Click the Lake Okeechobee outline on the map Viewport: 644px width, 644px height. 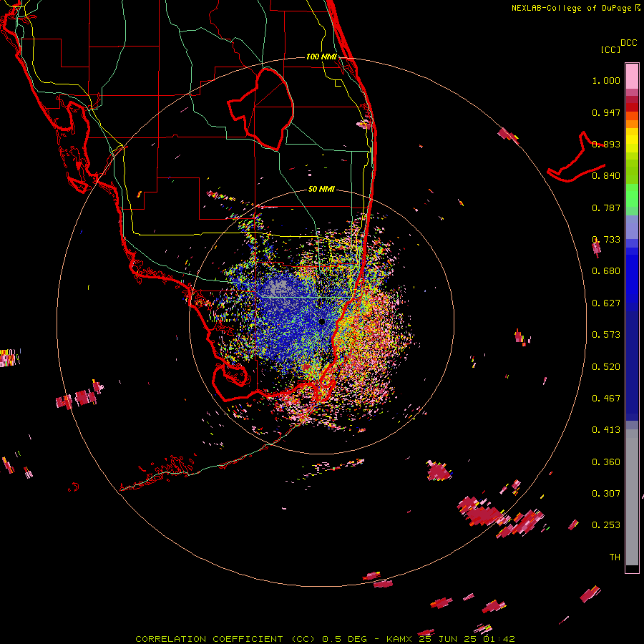[261, 109]
